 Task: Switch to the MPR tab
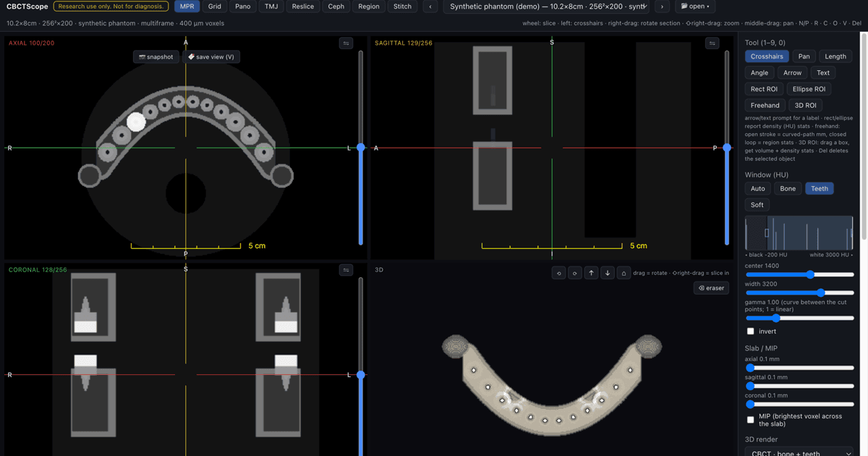(x=187, y=7)
